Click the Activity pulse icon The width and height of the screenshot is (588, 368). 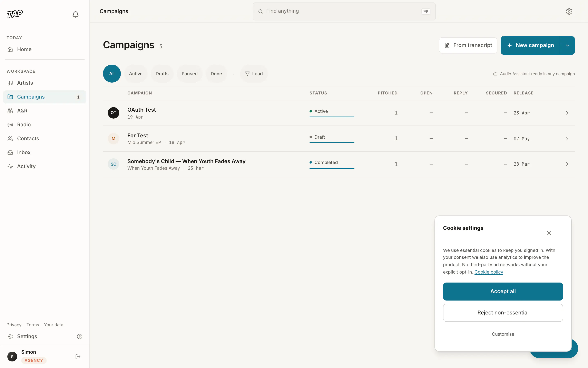tap(10, 166)
